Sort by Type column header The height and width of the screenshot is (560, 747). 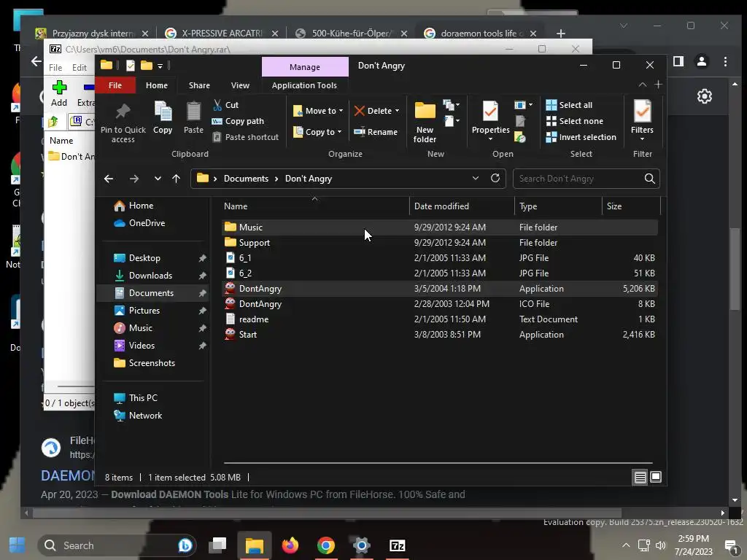pos(558,206)
